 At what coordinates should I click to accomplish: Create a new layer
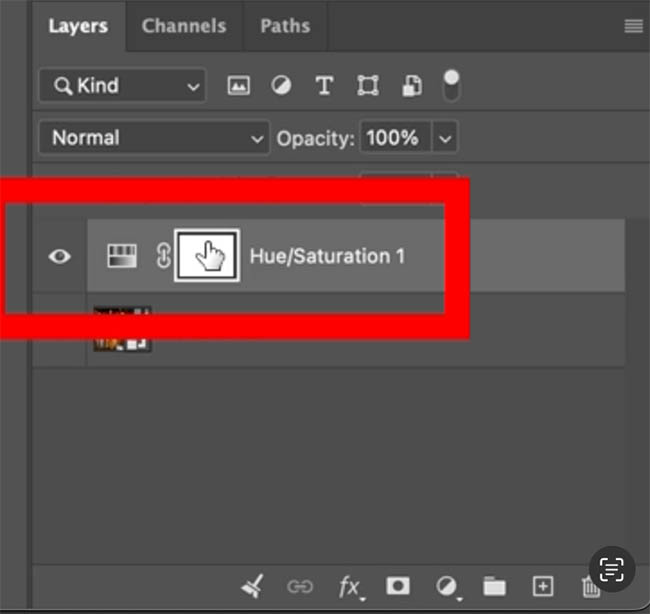(543, 586)
